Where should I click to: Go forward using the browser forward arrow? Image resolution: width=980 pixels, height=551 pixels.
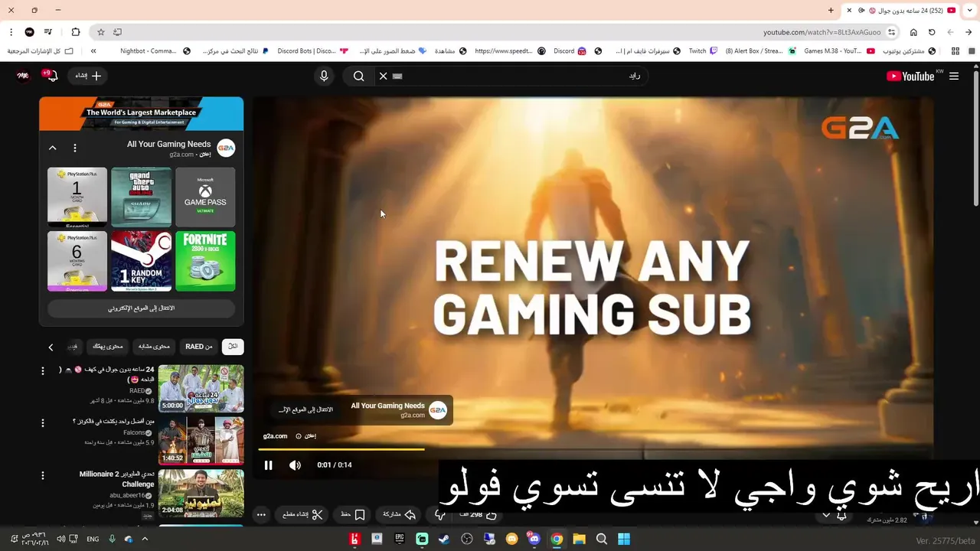950,32
